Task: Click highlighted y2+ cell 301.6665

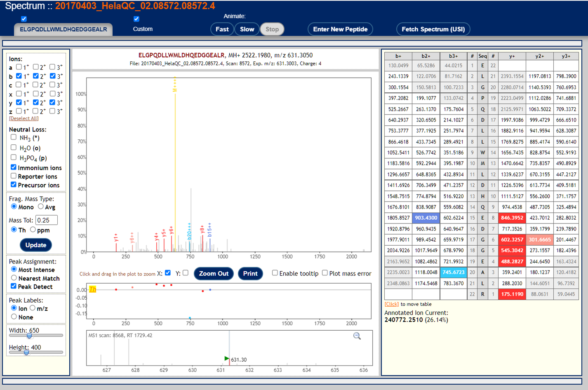Action: pyautogui.click(x=539, y=240)
